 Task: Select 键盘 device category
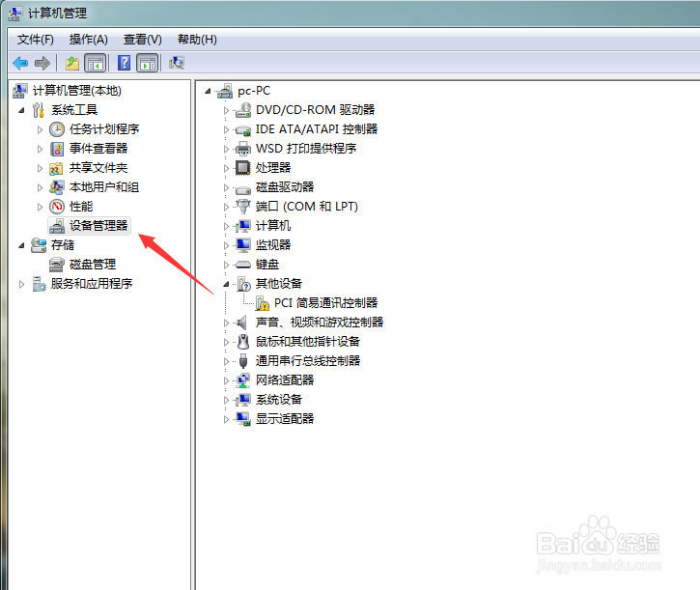click(266, 265)
